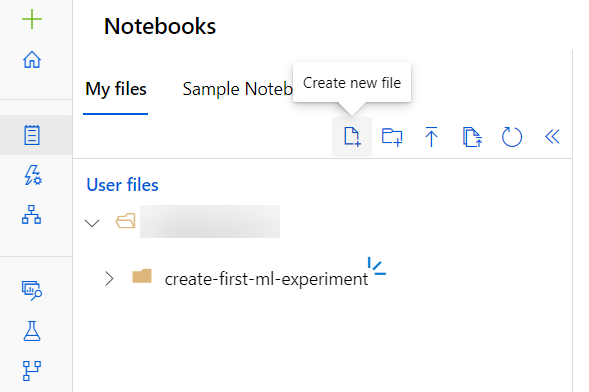Viewport: 589px width, 392px height.
Task: Open Datasets sidebar icon
Action: click(x=32, y=291)
